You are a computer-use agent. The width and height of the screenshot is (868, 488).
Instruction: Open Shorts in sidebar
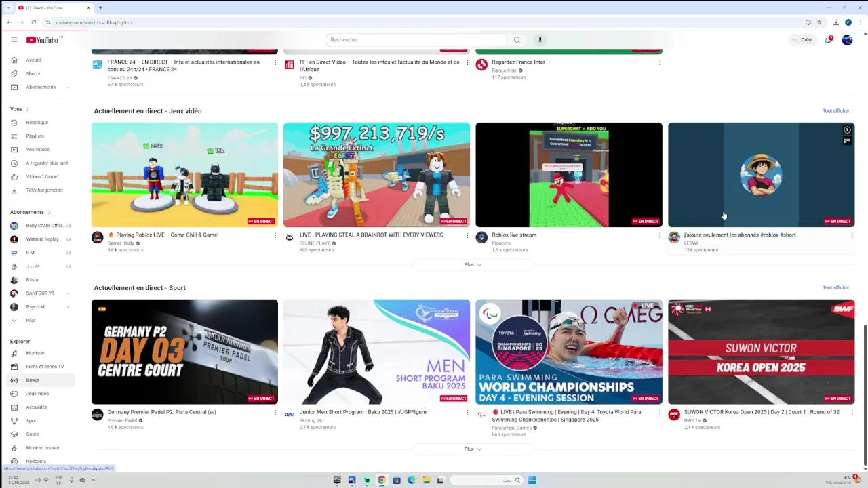(39, 73)
